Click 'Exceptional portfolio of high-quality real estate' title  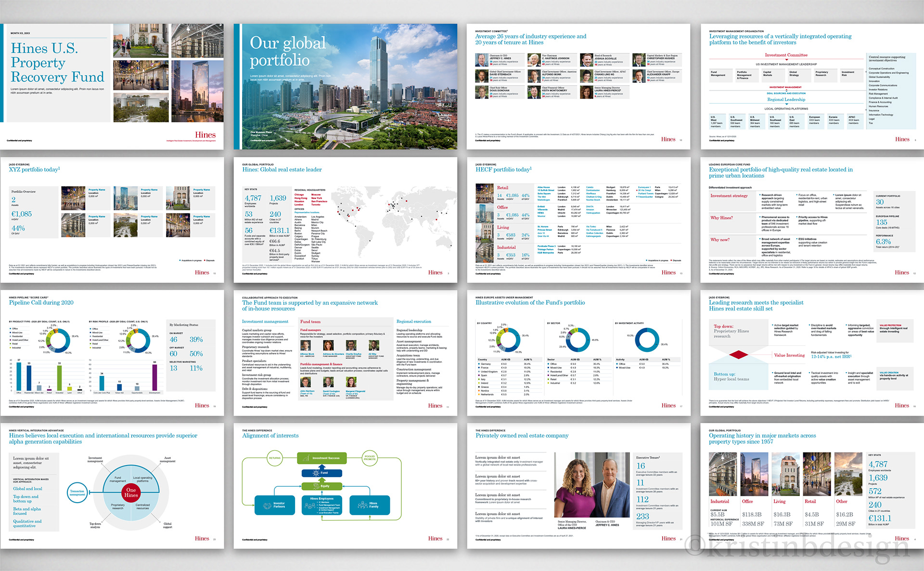pyautogui.click(x=781, y=172)
